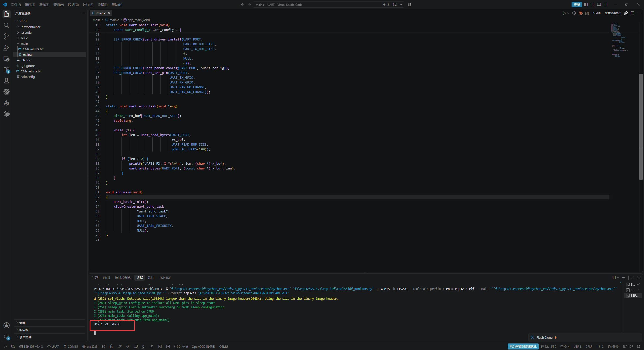The image size is (644, 350).
Task: Expand the 大纲 outline section
Action: tap(22, 323)
